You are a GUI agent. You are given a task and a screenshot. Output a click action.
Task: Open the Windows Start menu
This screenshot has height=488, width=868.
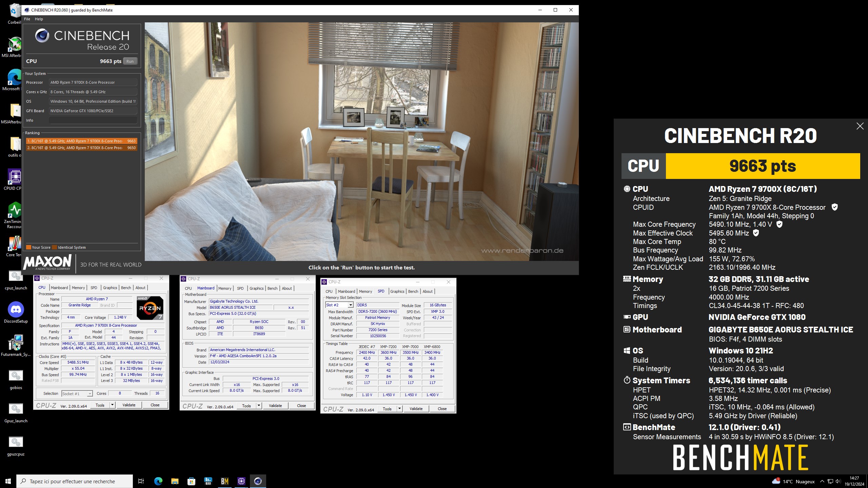pos(8,481)
